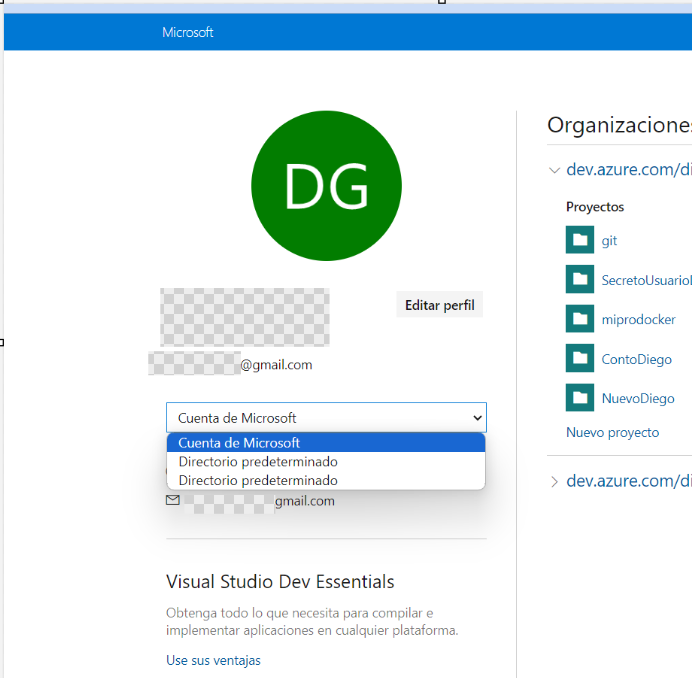This screenshot has height=678, width=692.
Task: Open the SecretoUsuario project link
Action: [x=647, y=280]
